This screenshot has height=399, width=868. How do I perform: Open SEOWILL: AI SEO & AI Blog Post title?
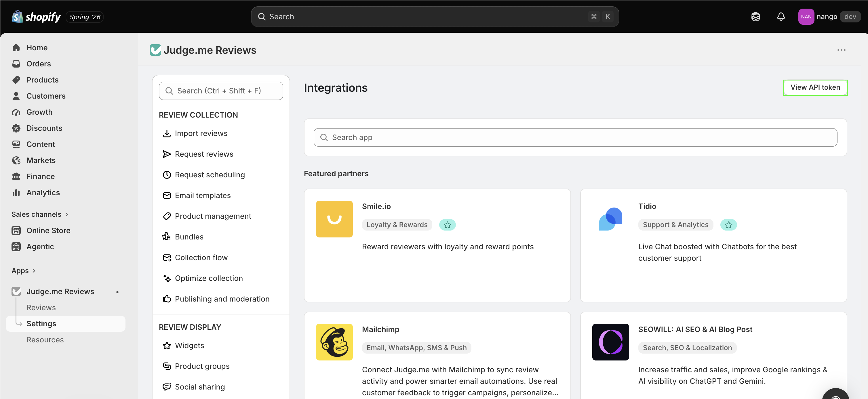tap(695, 330)
